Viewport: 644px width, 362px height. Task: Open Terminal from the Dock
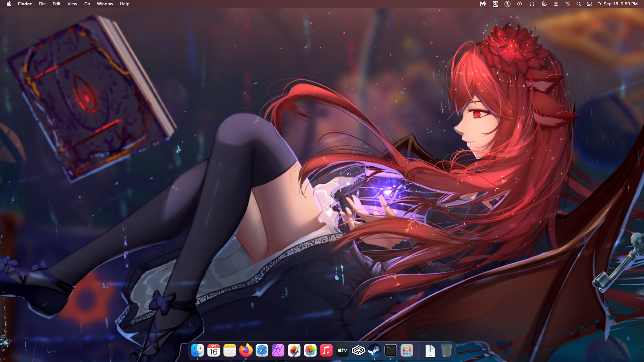coord(390,351)
